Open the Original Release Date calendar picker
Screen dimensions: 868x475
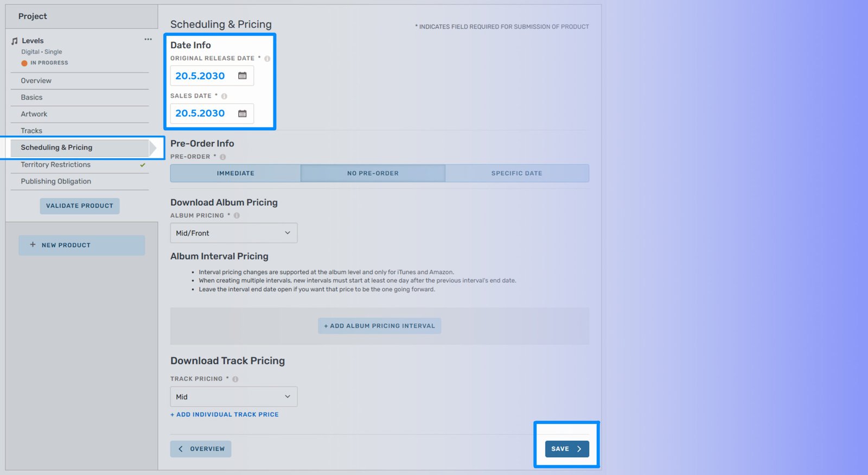pyautogui.click(x=242, y=76)
